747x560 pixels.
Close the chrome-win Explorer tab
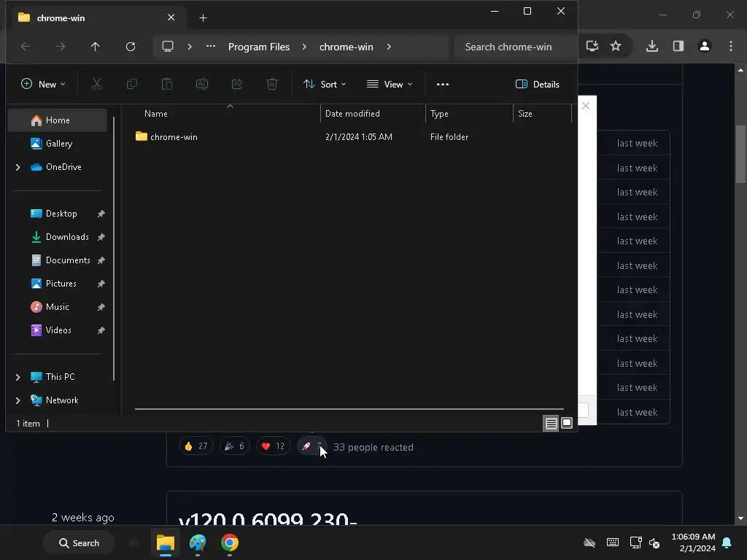(x=171, y=17)
